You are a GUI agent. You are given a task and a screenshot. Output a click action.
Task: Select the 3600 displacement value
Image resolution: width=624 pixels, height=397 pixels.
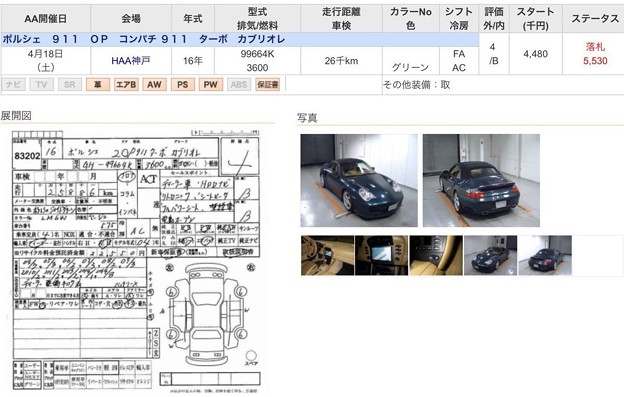pyautogui.click(x=257, y=68)
